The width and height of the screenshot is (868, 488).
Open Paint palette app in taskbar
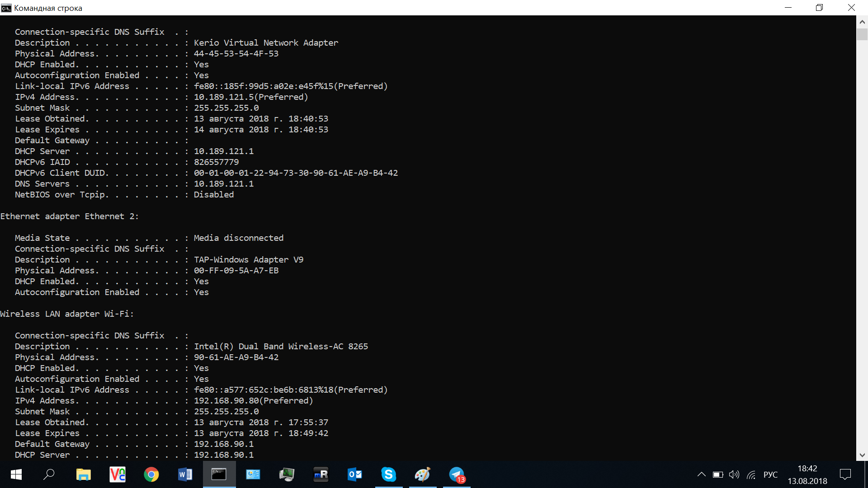click(423, 474)
